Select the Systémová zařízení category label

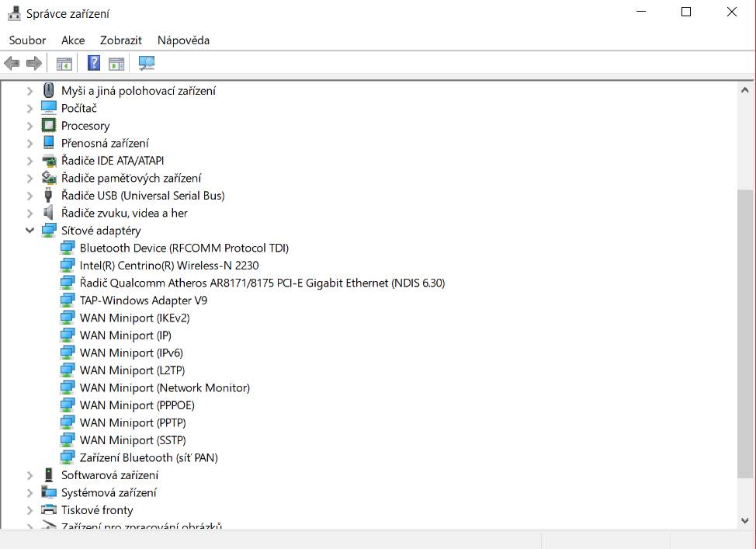109,492
